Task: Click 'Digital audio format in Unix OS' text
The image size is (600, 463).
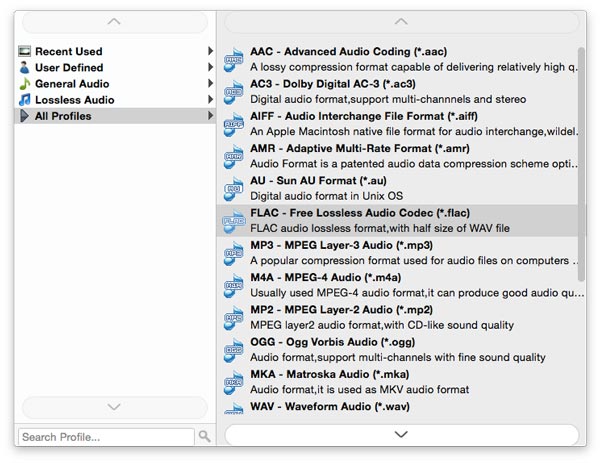Action: coord(326,196)
